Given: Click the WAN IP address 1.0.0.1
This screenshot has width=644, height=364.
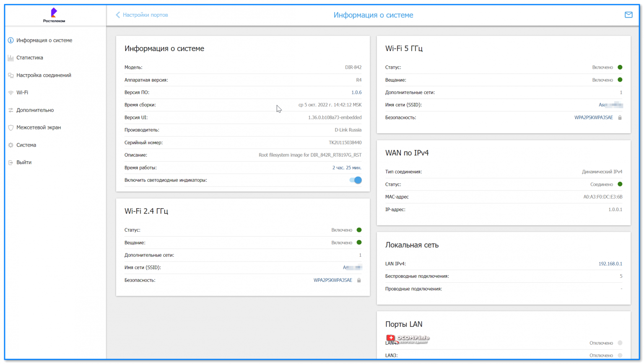Looking at the screenshot, I should coord(615,209).
